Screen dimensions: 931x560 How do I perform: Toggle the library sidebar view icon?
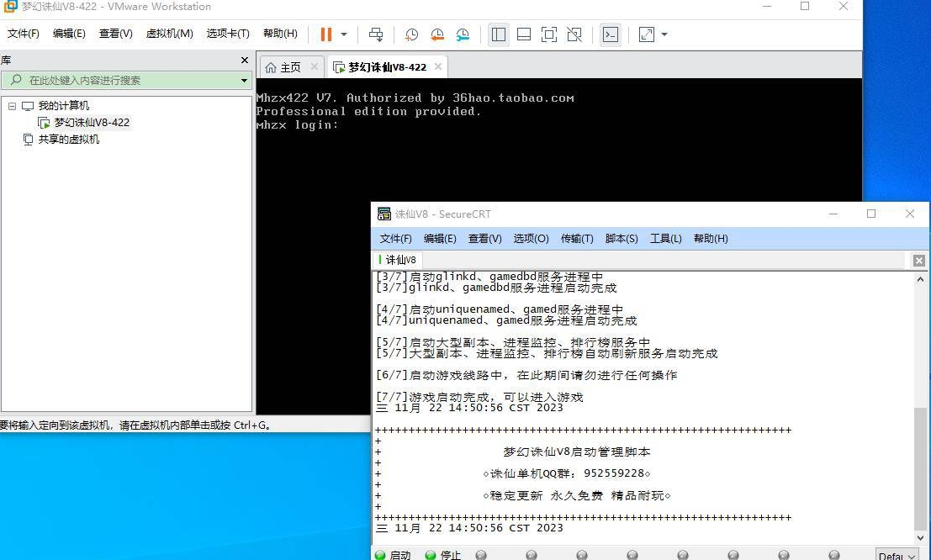499,34
